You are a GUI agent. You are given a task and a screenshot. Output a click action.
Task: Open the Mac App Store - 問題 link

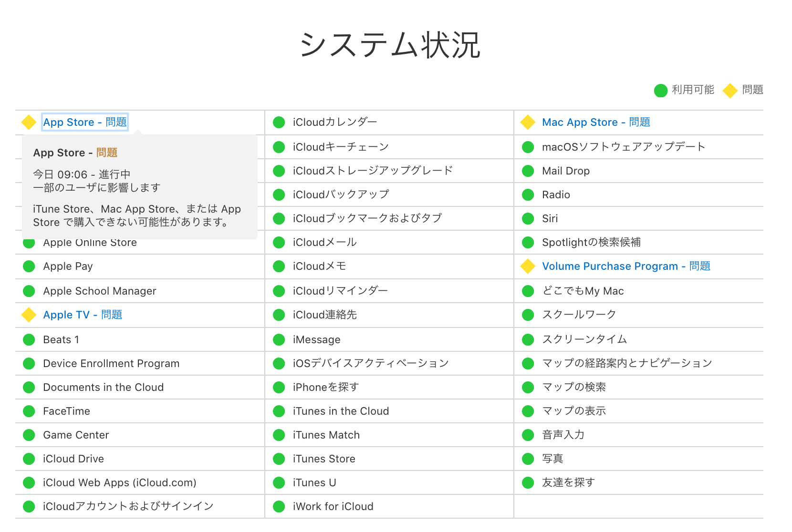point(596,123)
